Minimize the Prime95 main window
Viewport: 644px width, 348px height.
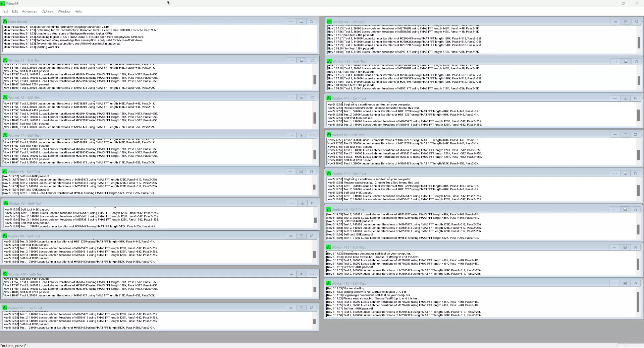(610, 3)
